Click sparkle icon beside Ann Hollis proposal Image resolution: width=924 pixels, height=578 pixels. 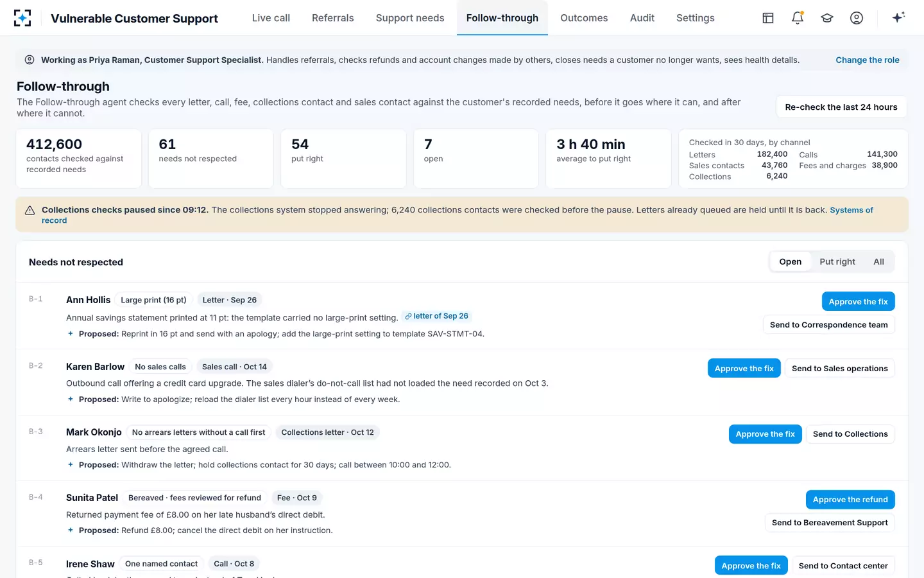(71, 333)
